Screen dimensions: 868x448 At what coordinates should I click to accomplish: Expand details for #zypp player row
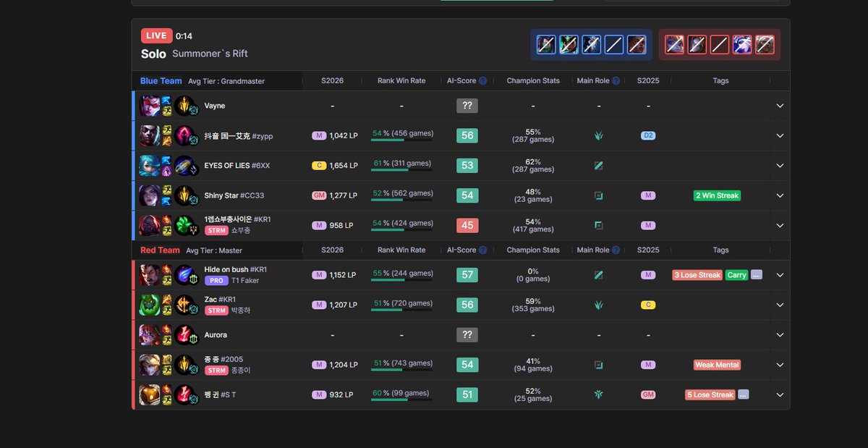pos(780,135)
